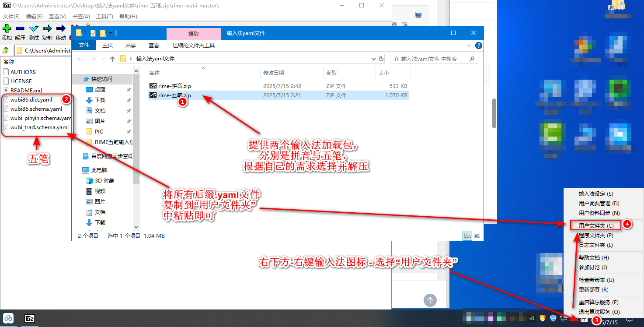The image size is (644, 327).
Task: Open the 压缩的文件夹工具 tab
Action: pyautogui.click(x=194, y=45)
